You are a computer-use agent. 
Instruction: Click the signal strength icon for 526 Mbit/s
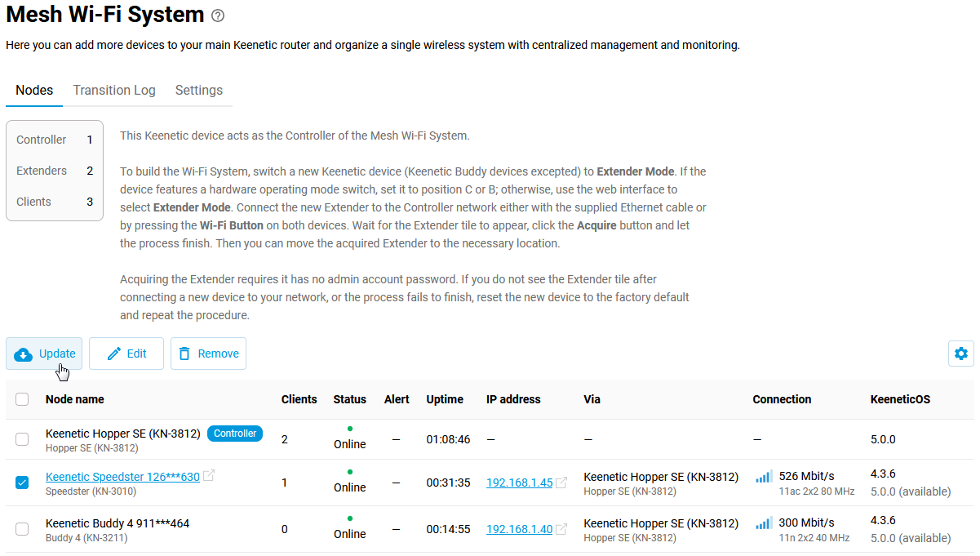click(763, 476)
